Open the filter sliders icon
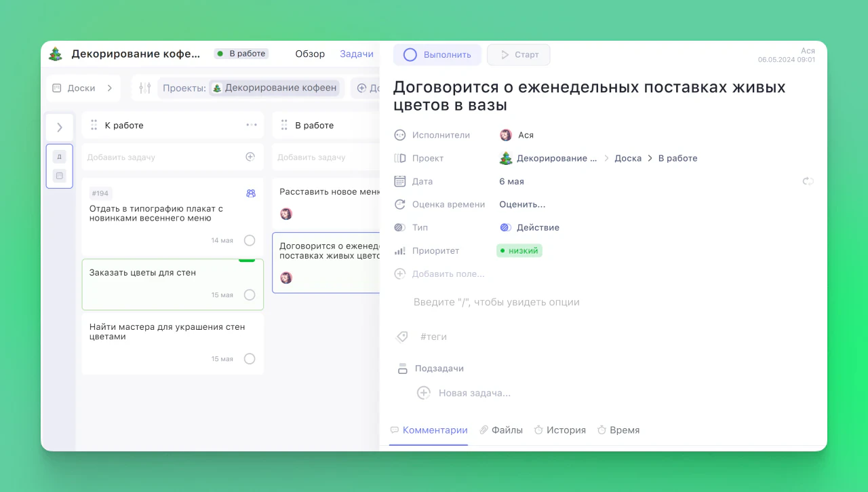 click(144, 88)
